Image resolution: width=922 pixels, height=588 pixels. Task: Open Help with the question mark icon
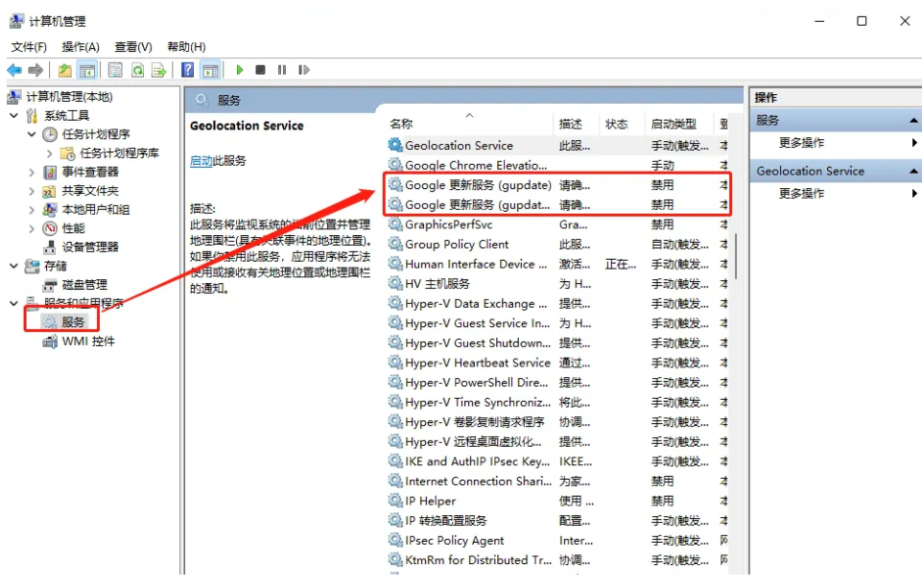[187, 70]
